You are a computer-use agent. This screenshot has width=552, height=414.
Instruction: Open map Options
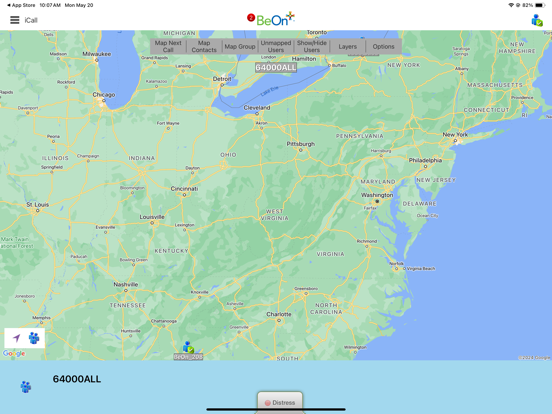pyautogui.click(x=383, y=46)
